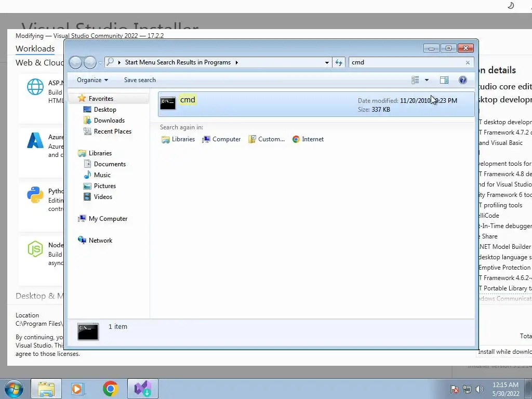Search again in Libraries

coord(178,139)
